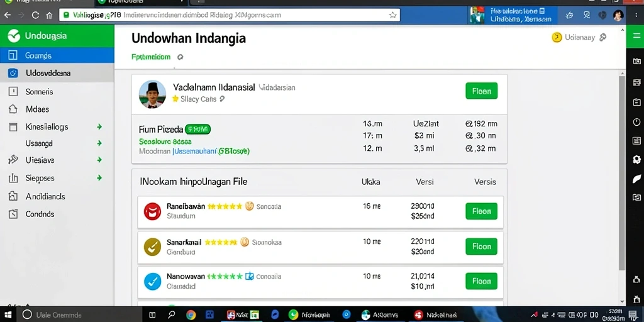Viewport: 644px width, 322px height.
Task: Bookmark page with the address bar star
Action: 392,15
